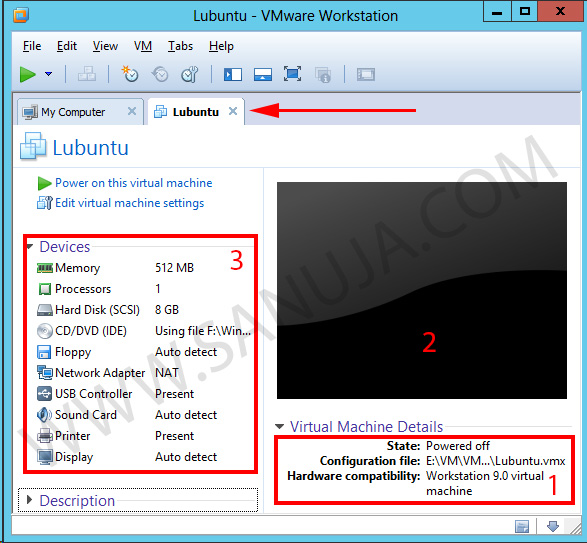Close the Lubuntu tab
The width and height of the screenshot is (587, 543).
pos(233,111)
